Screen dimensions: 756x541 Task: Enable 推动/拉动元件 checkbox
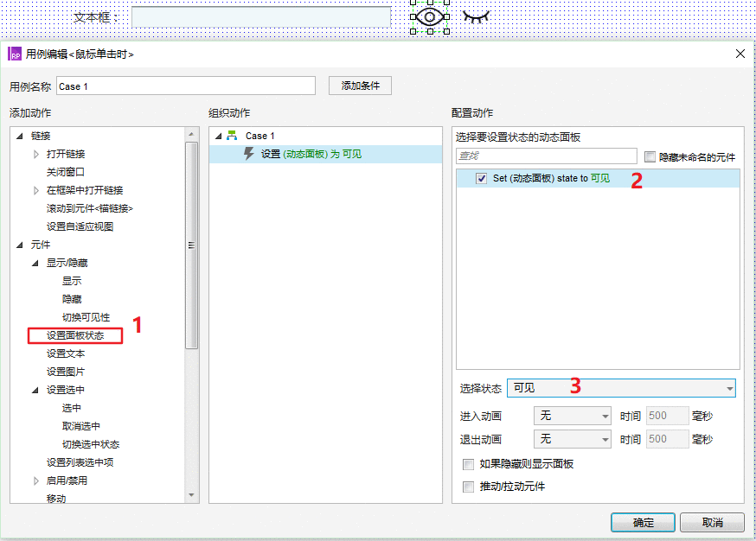(468, 487)
